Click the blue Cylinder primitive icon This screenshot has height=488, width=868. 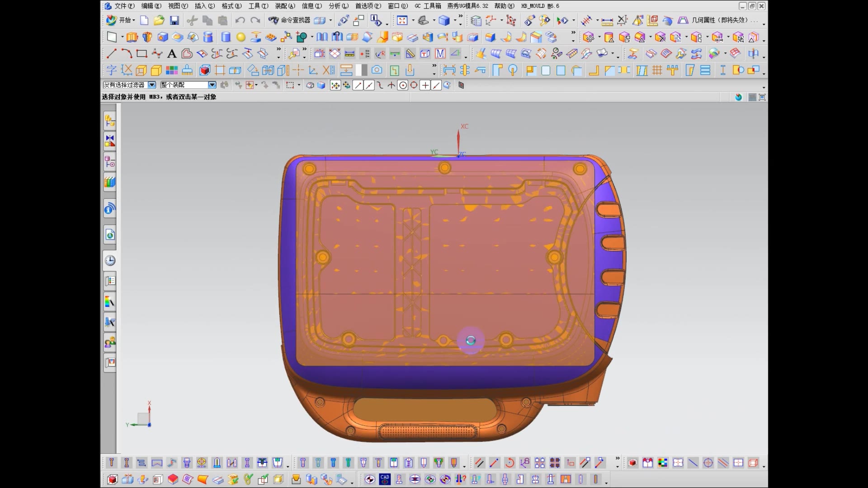pos(226,37)
